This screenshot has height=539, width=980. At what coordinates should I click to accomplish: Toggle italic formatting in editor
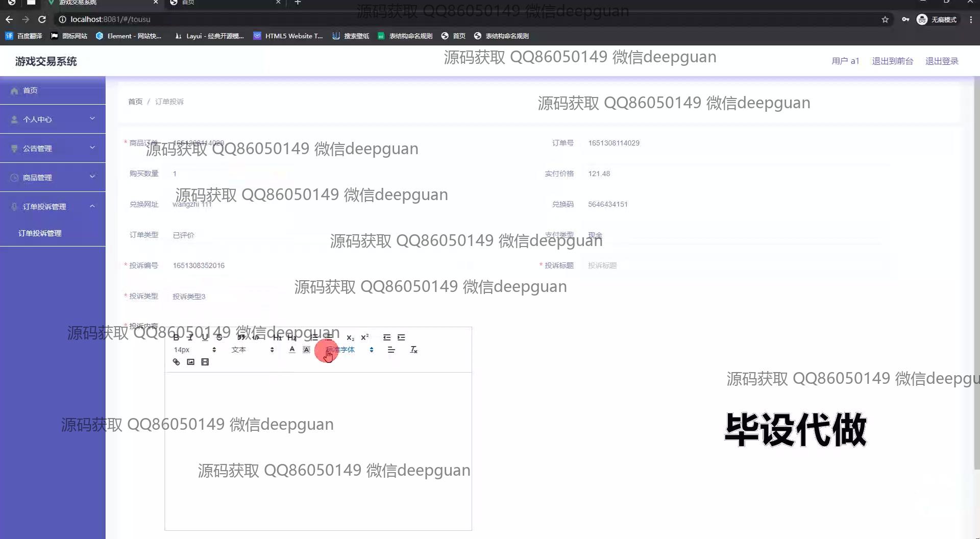click(x=190, y=337)
